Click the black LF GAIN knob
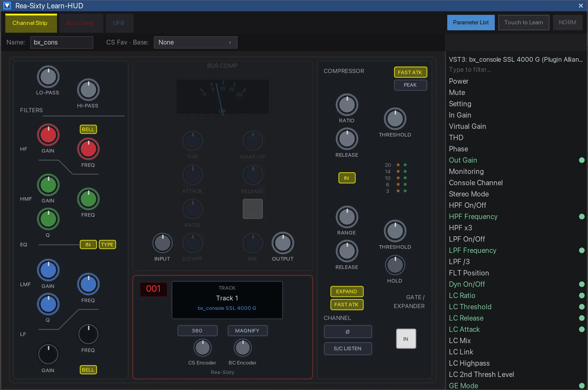This screenshot has height=390, width=588. [x=48, y=354]
